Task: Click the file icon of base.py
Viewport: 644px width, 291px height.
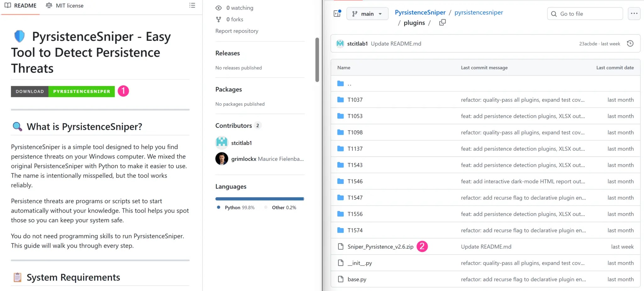Action: [340, 279]
